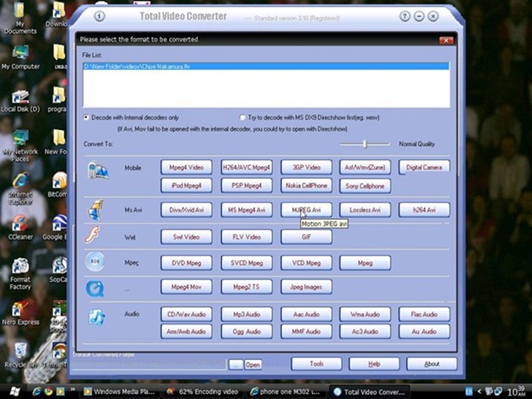The image size is (532, 399).
Task: Open Local Disk (D) desktop shortcut
Action: click(x=20, y=101)
